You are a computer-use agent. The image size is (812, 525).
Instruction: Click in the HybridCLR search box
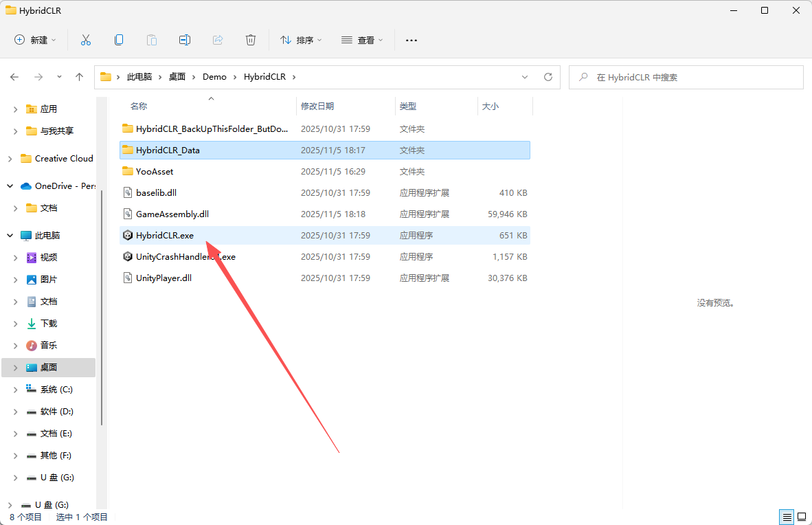[686, 77]
